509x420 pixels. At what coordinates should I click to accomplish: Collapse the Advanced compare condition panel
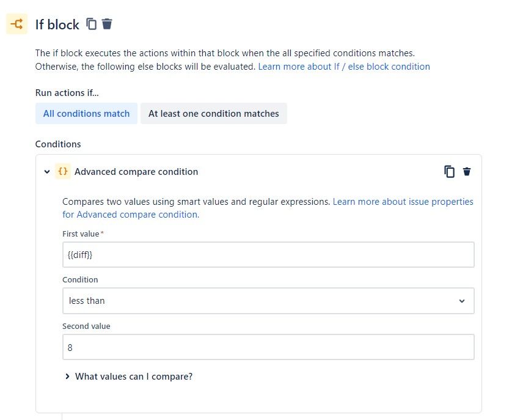click(47, 172)
